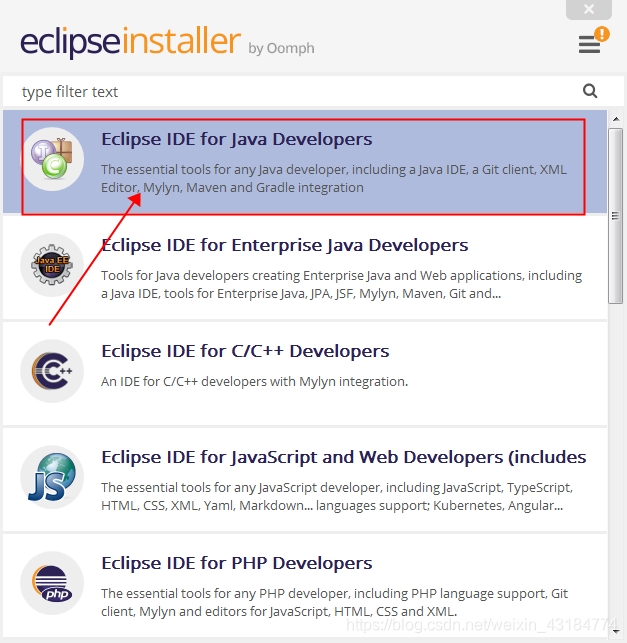Click 'An IDE for C/C++ developers' description
This screenshot has width=627, height=643.
(x=255, y=381)
